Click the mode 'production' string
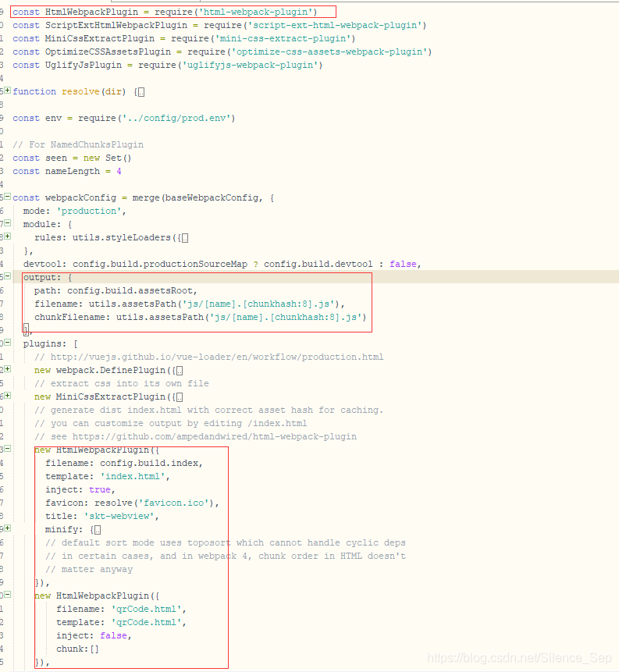Image resolution: width=619 pixels, height=672 pixels. pos(89,212)
